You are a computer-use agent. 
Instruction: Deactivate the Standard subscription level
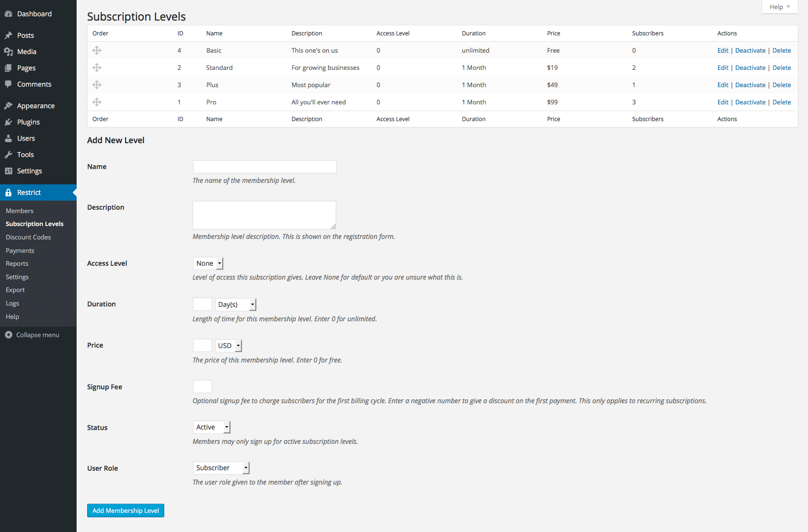click(750, 68)
